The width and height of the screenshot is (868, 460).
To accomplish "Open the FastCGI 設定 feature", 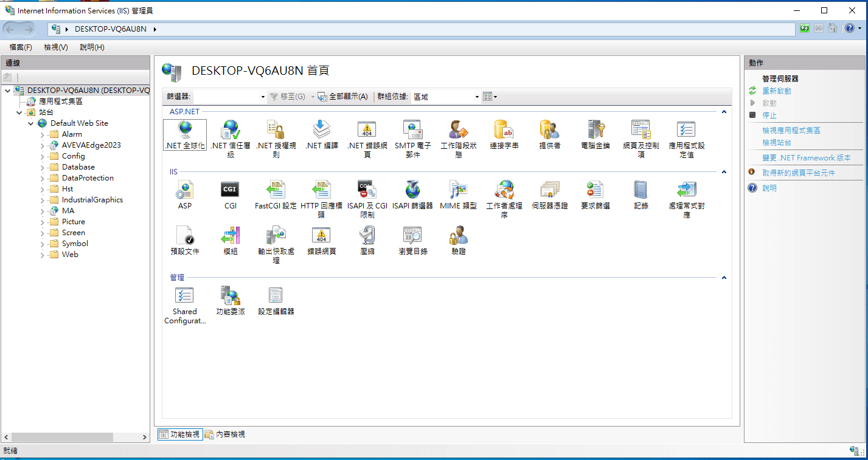I will [x=276, y=195].
